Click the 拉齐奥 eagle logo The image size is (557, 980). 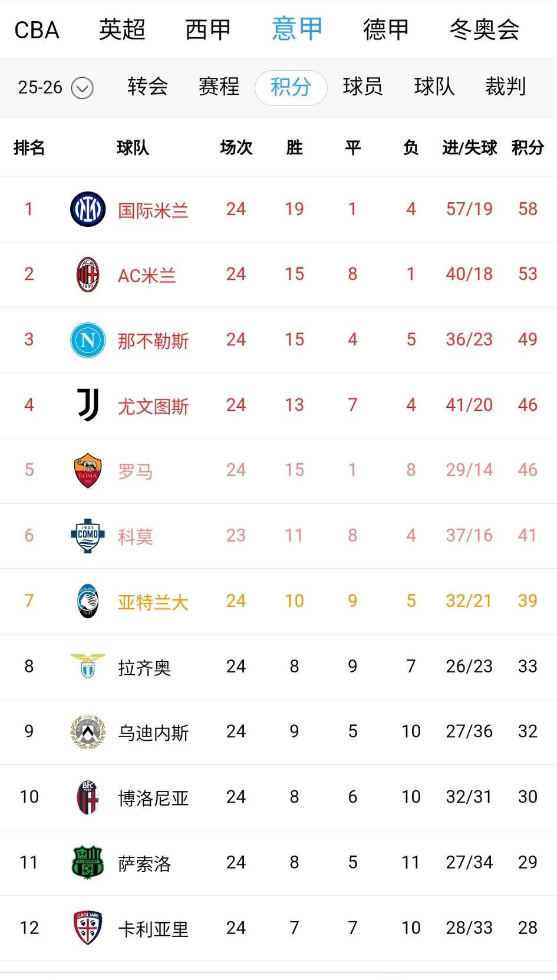[87, 666]
